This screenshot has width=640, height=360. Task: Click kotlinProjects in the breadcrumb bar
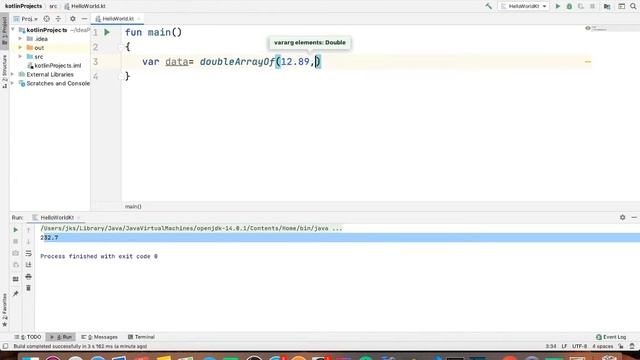[x=23, y=6]
